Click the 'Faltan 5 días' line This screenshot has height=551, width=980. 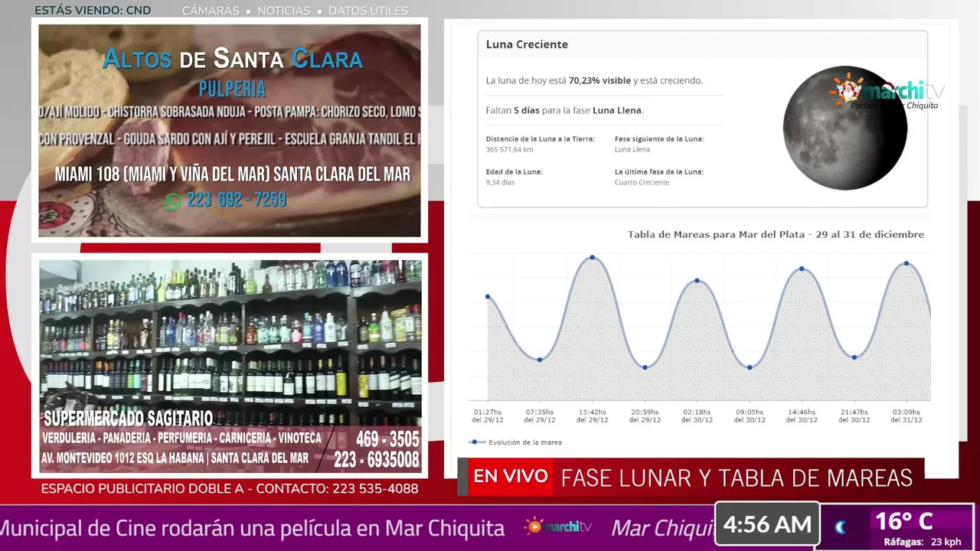[564, 110]
